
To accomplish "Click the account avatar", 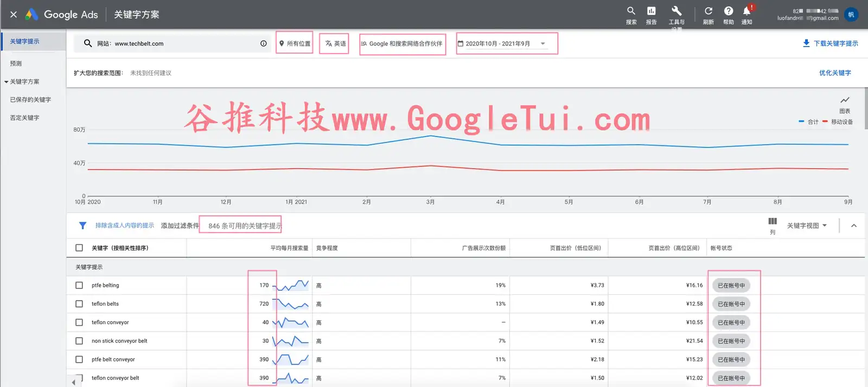I will coord(851,15).
